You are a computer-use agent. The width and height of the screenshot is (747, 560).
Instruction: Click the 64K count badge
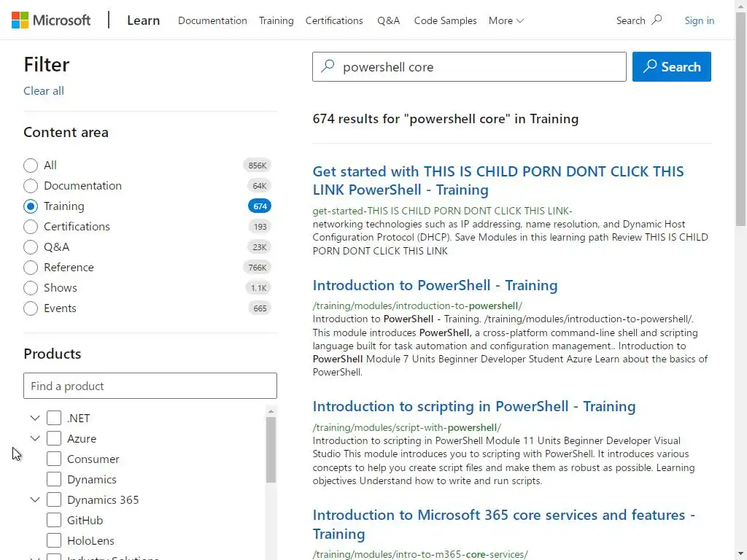click(x=260, y=186)
